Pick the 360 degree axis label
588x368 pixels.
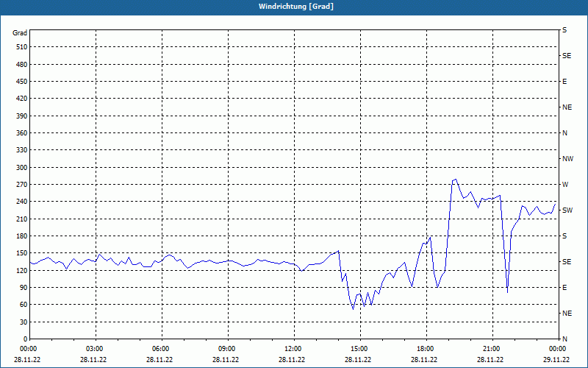point(22,133)
